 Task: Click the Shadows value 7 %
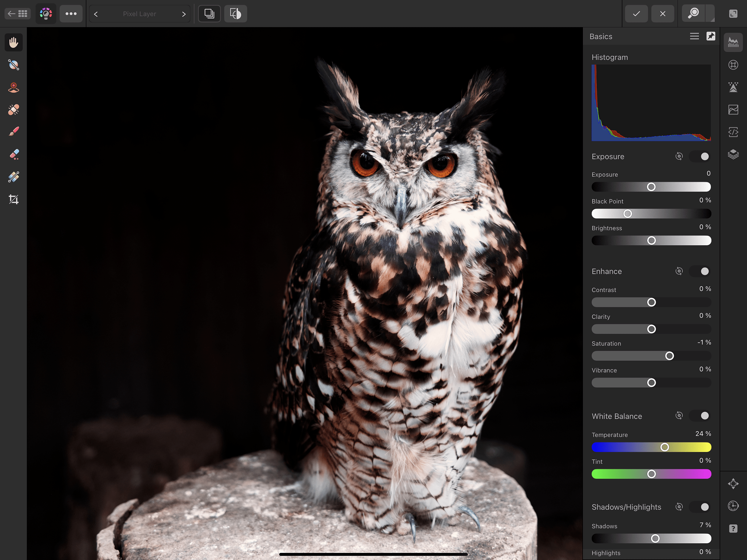click(x=705, y=525)
